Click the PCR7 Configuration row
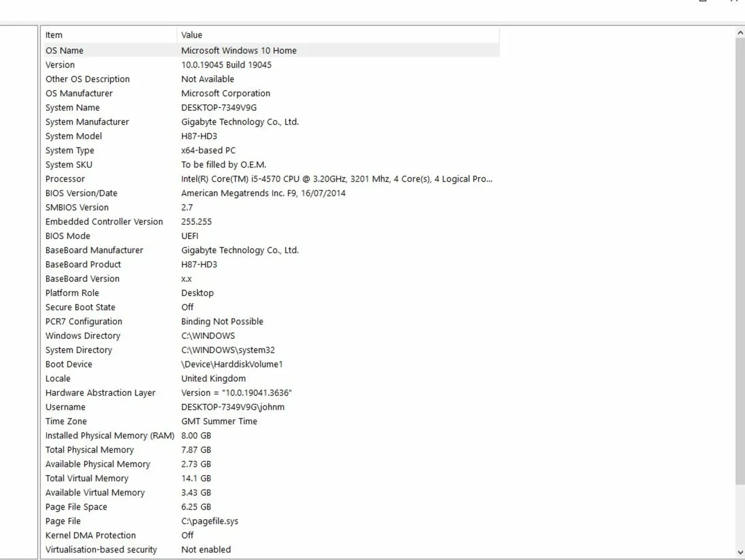 tap(84, 322)
